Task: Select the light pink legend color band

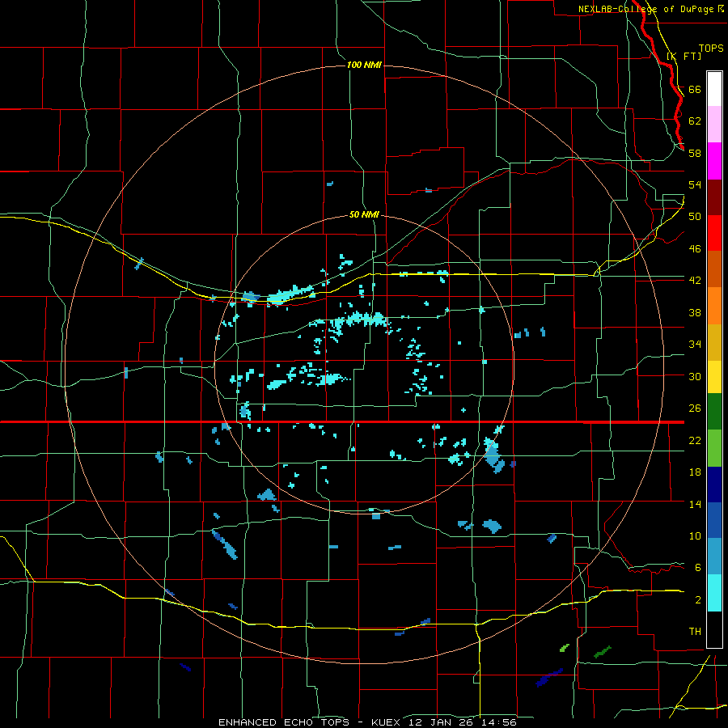Action: tap(714, 124)
